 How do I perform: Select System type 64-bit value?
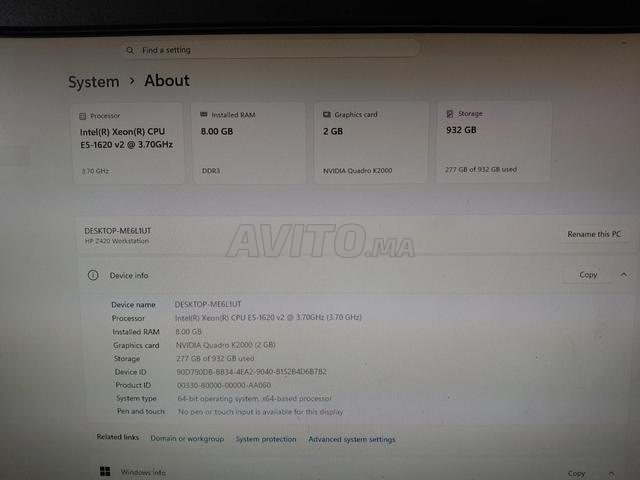[x=254, y=398]
